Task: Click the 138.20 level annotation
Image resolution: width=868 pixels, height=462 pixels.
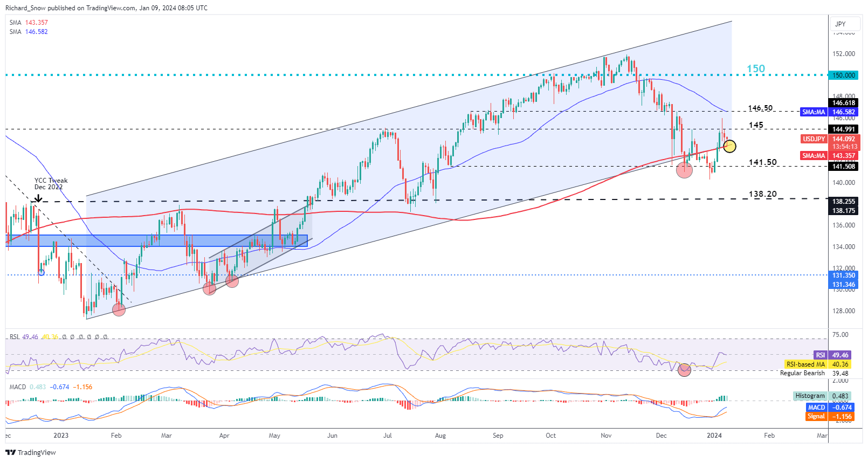Action: point(762,194)
